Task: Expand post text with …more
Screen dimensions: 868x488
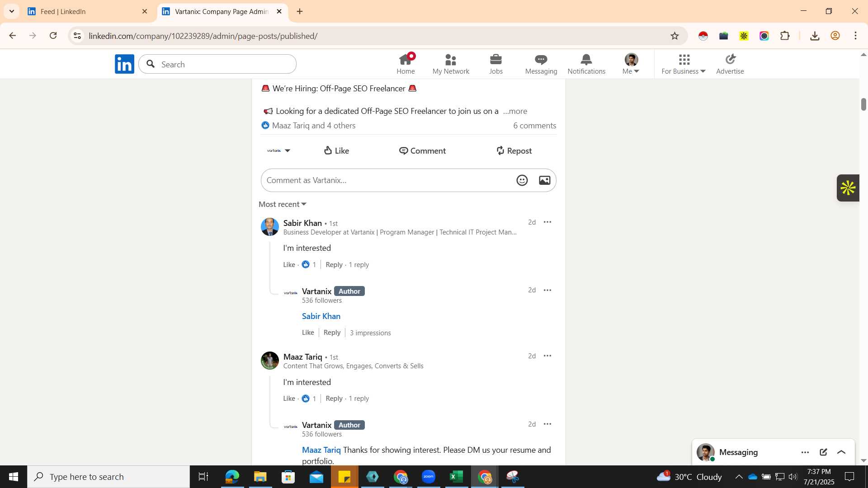Action: coord(515,111)
